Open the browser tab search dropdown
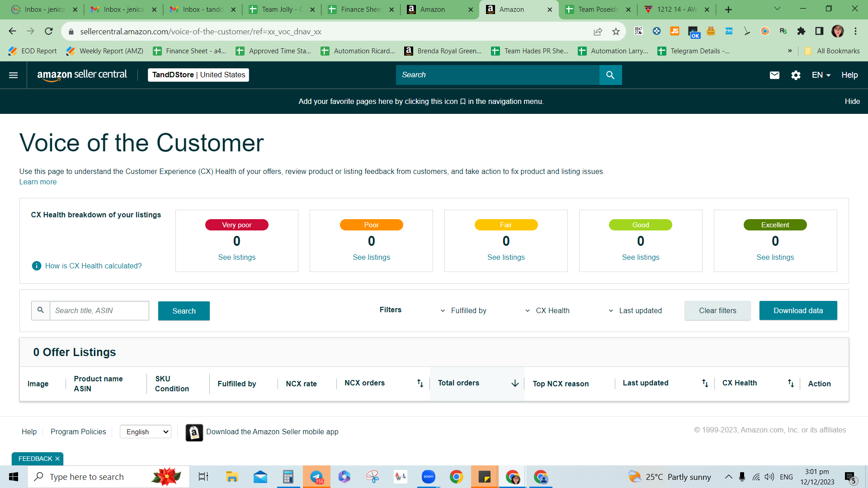 (777, 9)
